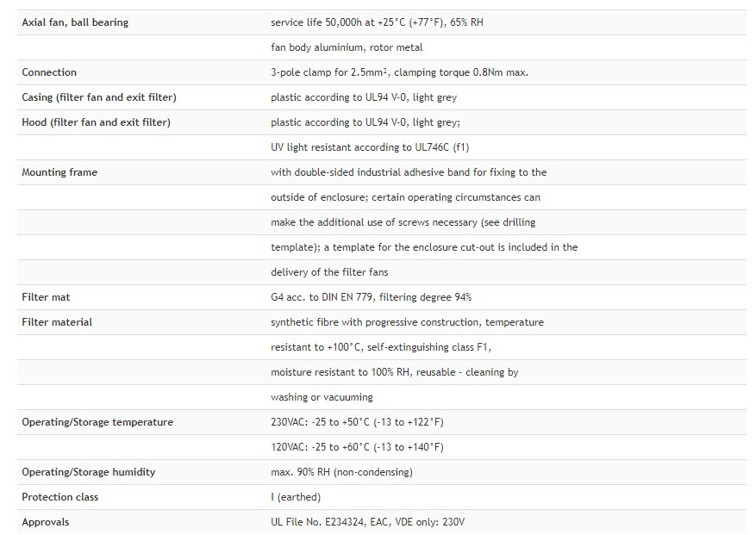The width and height of the screenshot is (756, 535).
Task: Select 'max. 90% RH (non-condensing)' text
Action: (x=341, y=472)
